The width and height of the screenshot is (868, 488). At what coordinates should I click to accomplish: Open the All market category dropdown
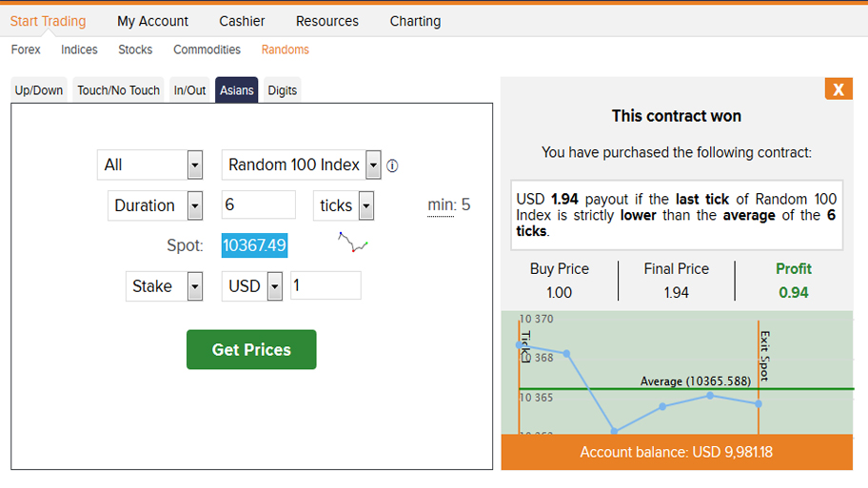click(x=150, y=165)
